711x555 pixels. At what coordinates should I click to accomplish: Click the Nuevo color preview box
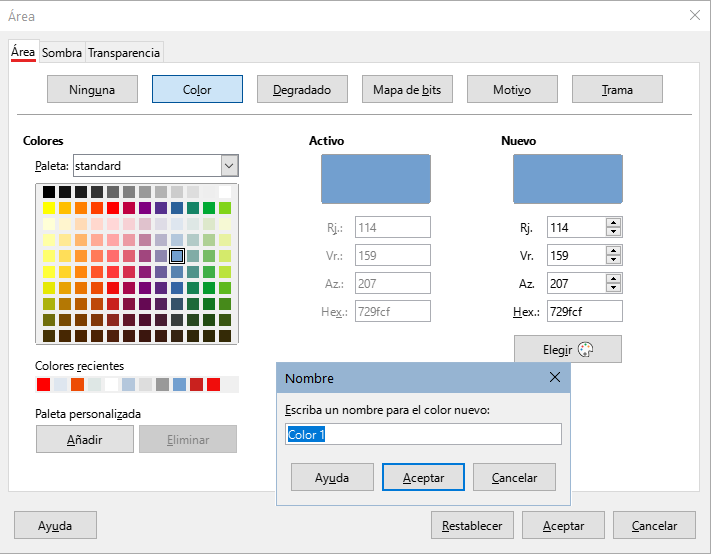click(x=568, y=179)
